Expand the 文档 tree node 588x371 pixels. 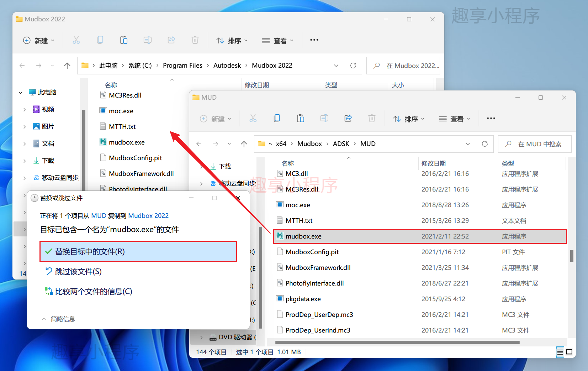coord(25,143)
